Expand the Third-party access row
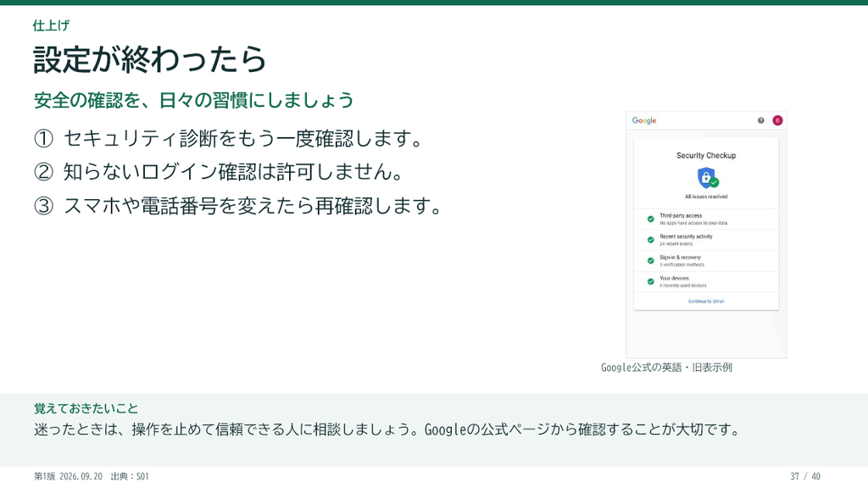 [x=706, y=219]
